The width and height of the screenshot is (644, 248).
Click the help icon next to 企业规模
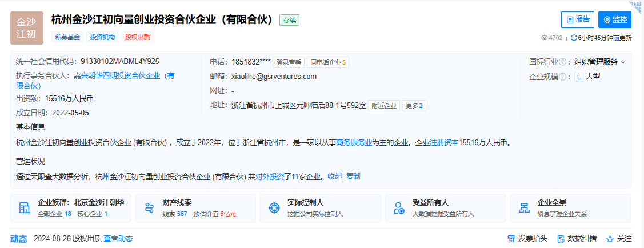562,77
